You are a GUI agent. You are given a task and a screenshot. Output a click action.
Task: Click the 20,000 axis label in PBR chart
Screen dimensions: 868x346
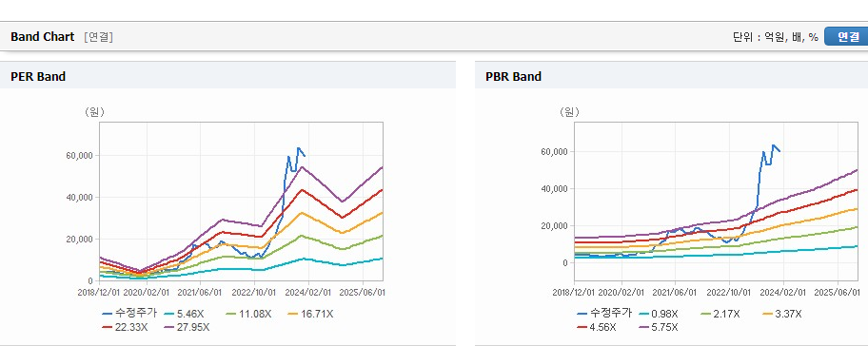click(555, 226)
